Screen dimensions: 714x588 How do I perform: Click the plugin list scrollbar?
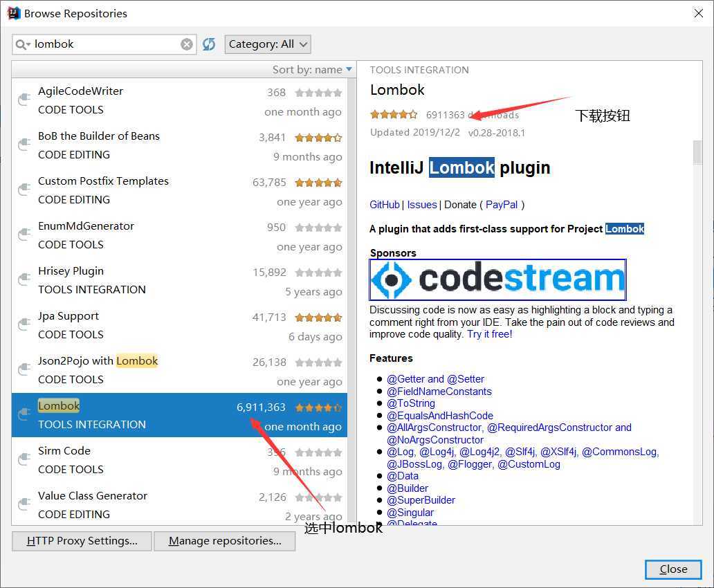click(x=351, y=301)
